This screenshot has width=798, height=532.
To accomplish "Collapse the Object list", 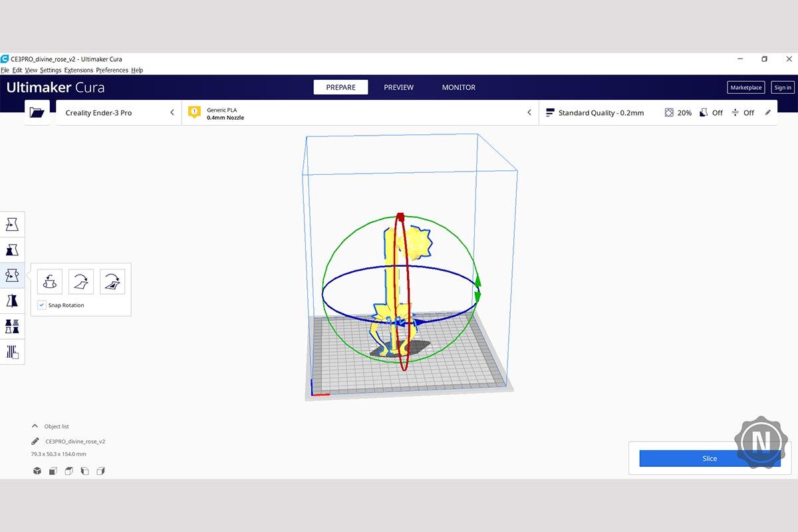I will tap(35, 426).
